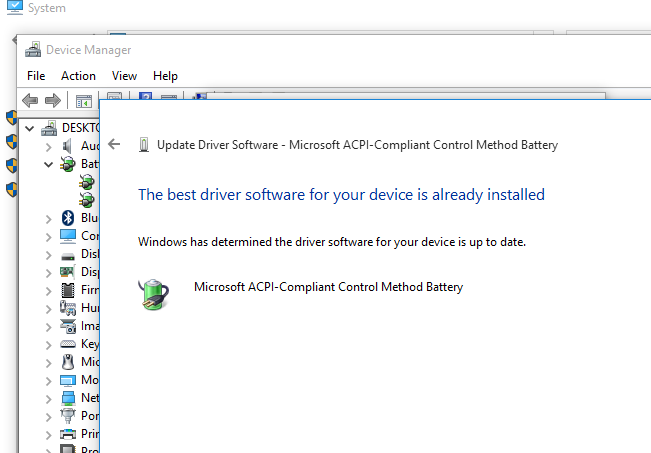Screen dimensions: 651x453
Task: Open the Help menu
Action: tap(165, 76)
